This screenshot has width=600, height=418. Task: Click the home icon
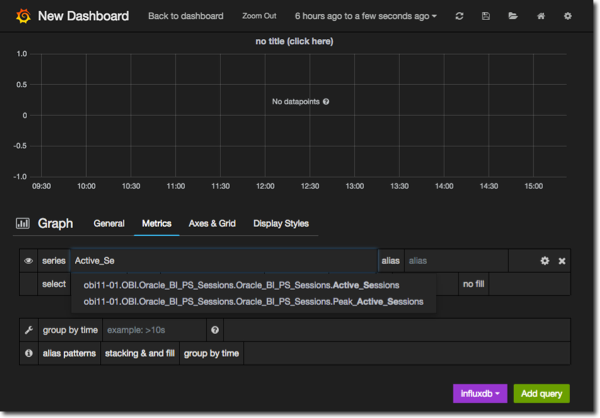pos(541,17)
